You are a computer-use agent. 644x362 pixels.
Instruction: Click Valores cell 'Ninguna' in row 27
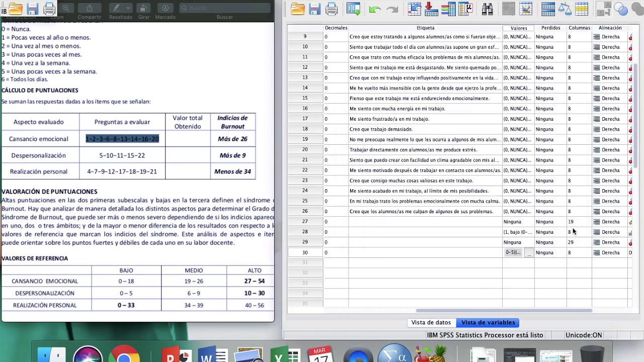tap(518, 222)
